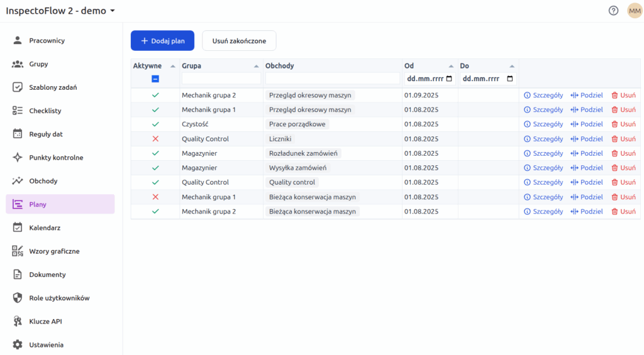Open the Od date picker calendar
Screen dimensions: 644x355
tap(449, 79)
